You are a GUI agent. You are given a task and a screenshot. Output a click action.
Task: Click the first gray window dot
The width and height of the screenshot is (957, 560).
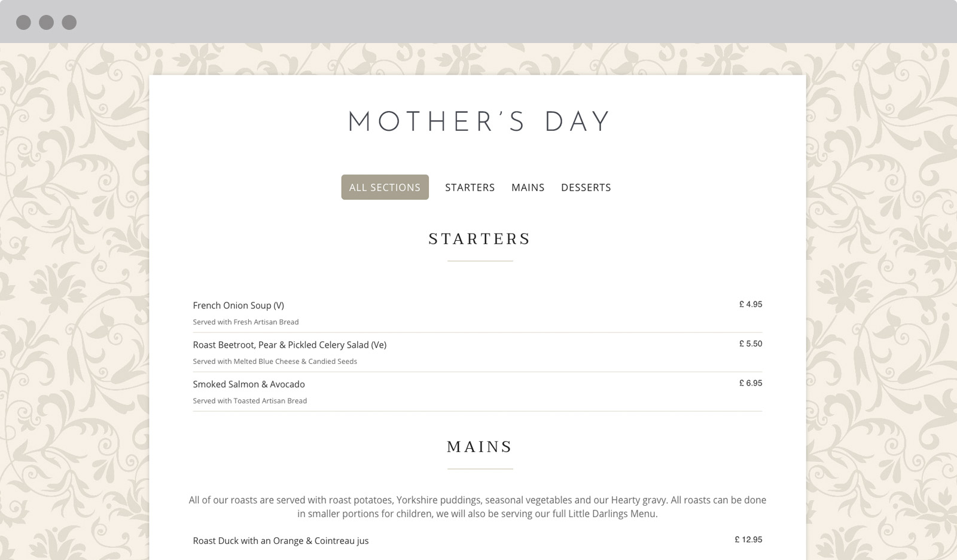(x=23, y=23)
